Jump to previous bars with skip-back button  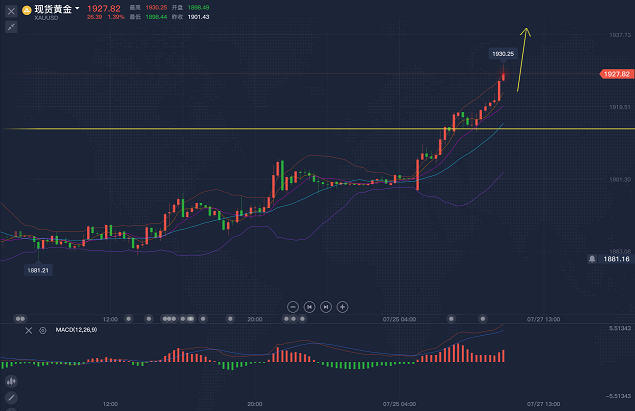309,306
